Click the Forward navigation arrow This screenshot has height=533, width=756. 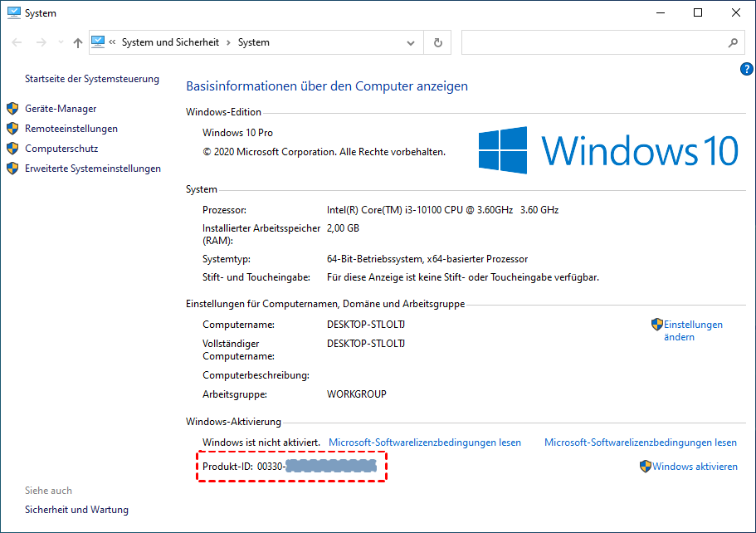click(x=41, y=42)
